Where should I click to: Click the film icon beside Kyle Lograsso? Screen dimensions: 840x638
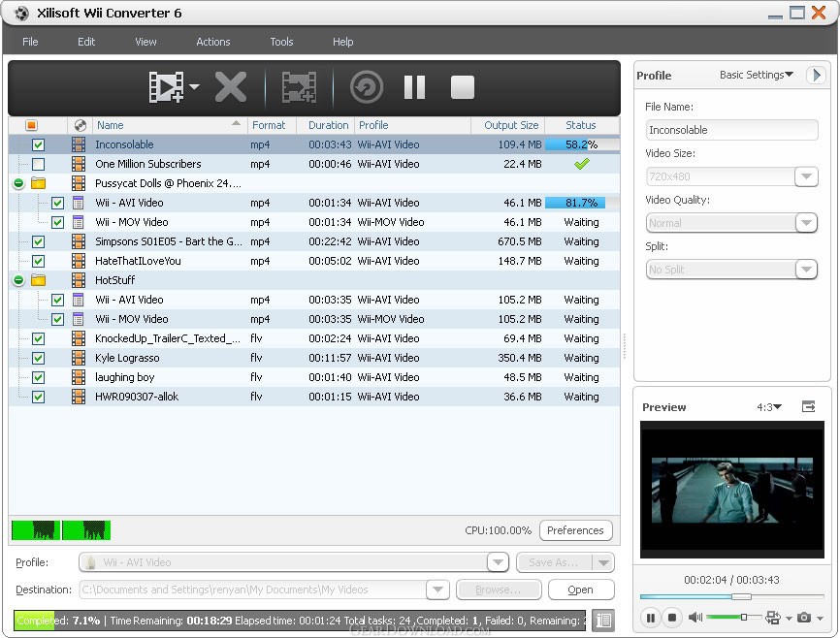[79, 358]
